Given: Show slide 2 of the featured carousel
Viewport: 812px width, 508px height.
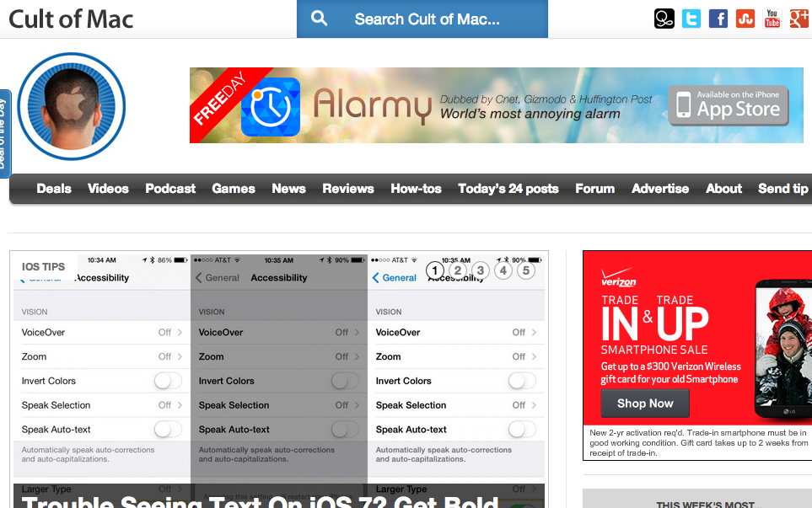Looking at the screenshot, I should tap(458, 270).
